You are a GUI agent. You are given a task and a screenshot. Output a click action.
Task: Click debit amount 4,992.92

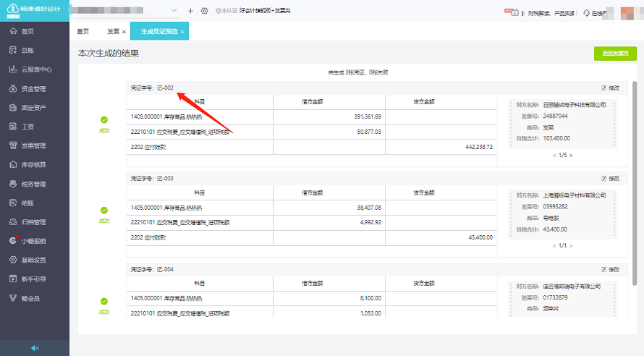370,223
